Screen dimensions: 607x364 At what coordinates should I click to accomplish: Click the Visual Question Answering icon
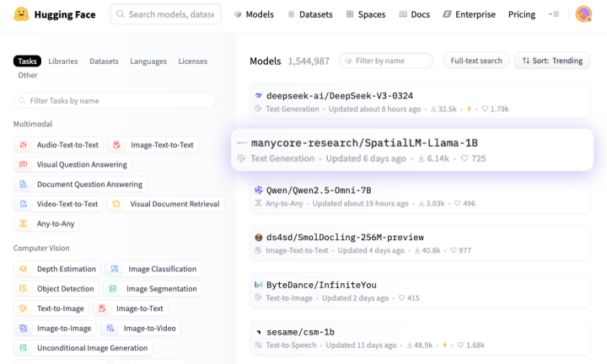coord(24,164)
